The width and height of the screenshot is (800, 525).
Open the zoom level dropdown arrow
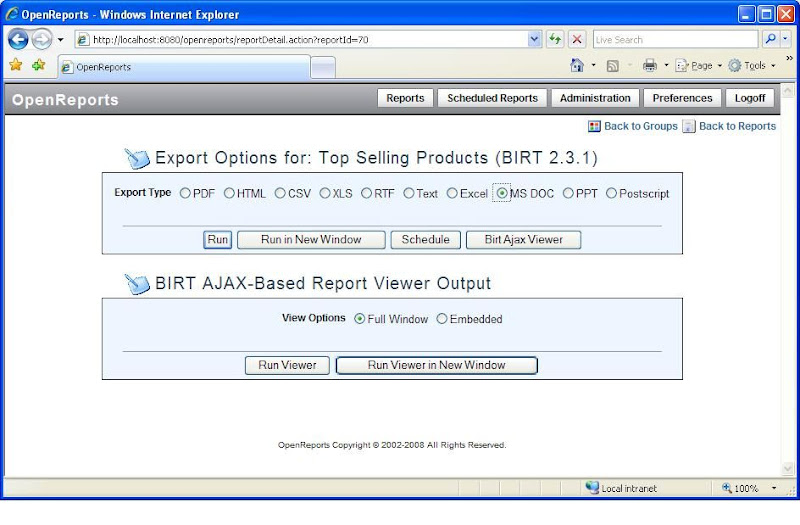(x=774, y=488)
